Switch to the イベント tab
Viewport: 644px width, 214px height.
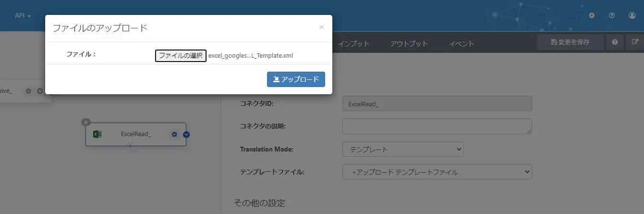[x=462, y=44]
